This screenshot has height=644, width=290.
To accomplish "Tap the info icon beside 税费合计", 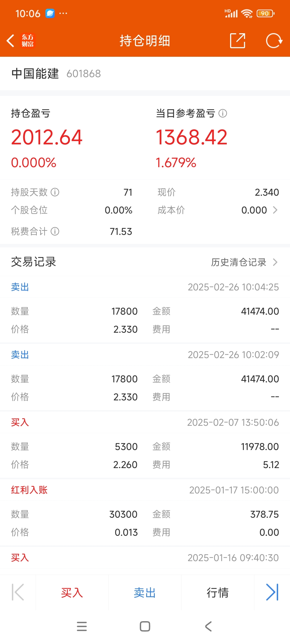I will pos(55,232).
